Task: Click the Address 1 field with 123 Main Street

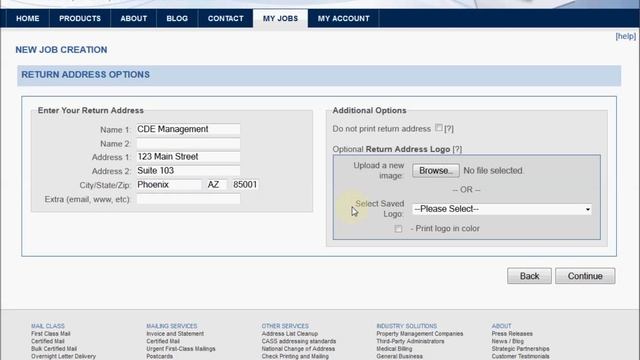Action: tap(188, 157)
